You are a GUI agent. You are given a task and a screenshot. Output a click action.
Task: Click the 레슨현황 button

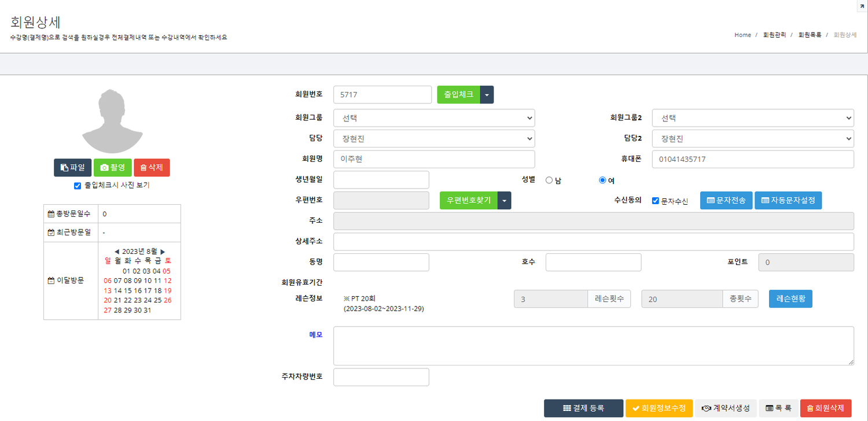coord(790,300)
